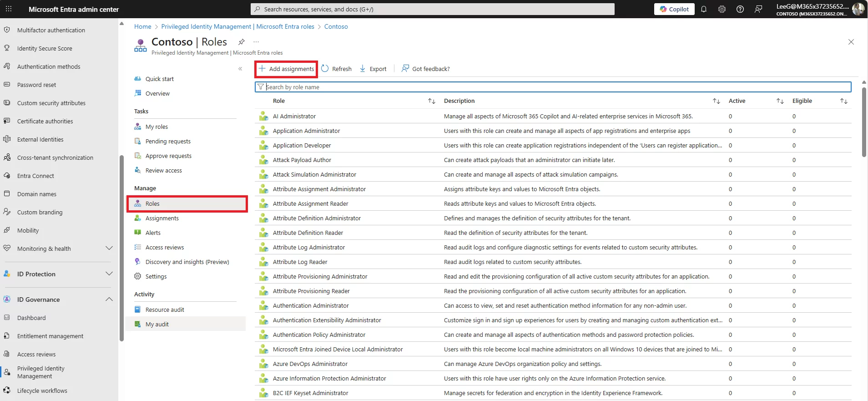Open the help question mark icon
Image resolution: width=868 pixels, height=401 pixels.
(740, 9)
